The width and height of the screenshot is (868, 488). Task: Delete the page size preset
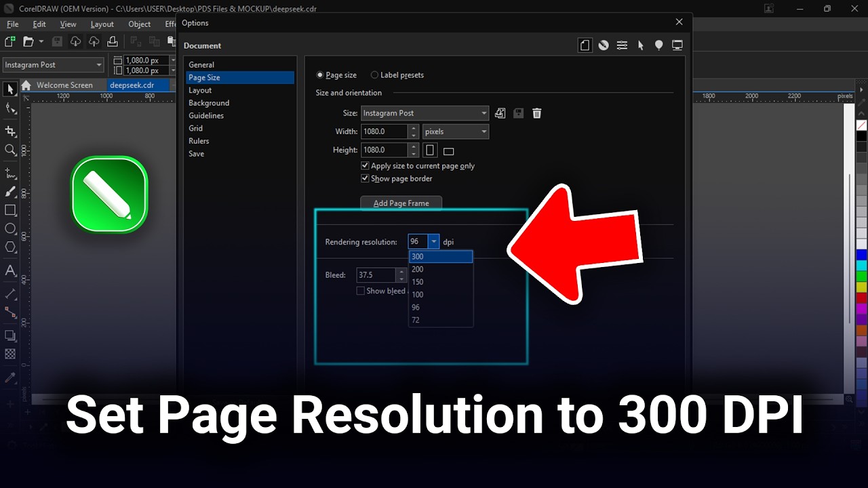point(537,113)
